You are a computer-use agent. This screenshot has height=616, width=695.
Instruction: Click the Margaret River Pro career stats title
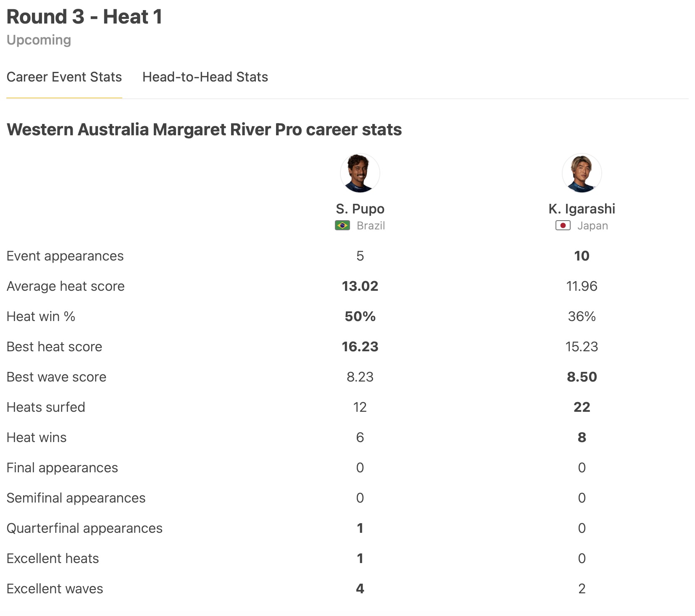(x=204, y=129)
